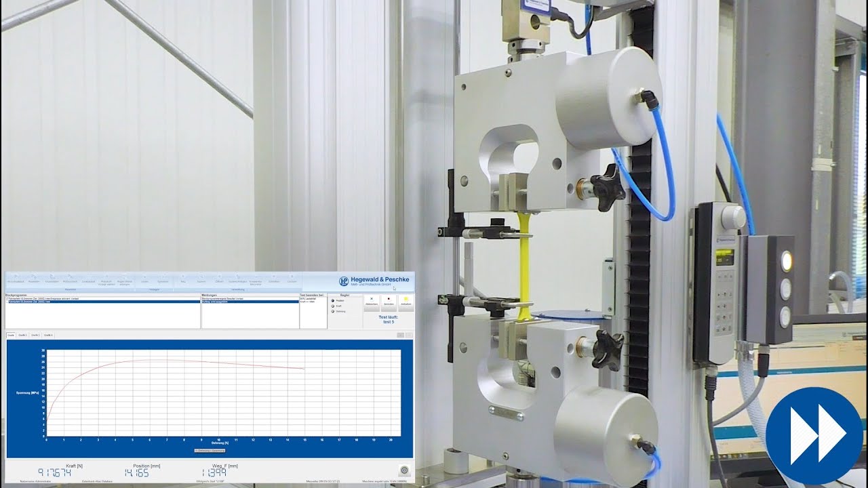Select the Position controller radio button
868x488 pixels.
click(333, 301)
